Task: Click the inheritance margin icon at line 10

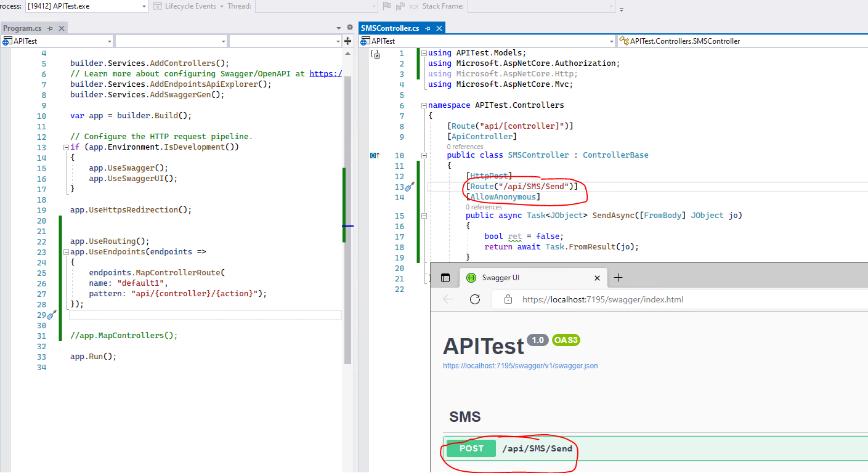Action: pos(375,155)
